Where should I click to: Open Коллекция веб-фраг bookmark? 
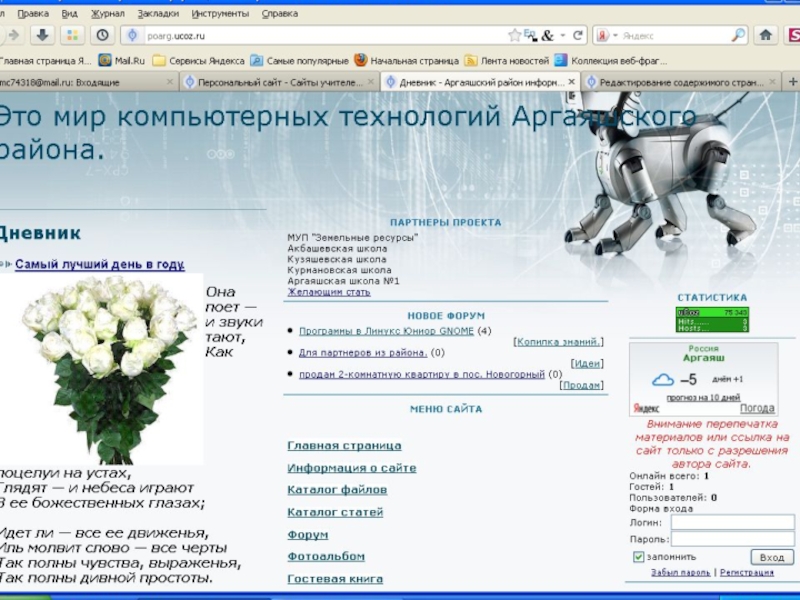611,61
